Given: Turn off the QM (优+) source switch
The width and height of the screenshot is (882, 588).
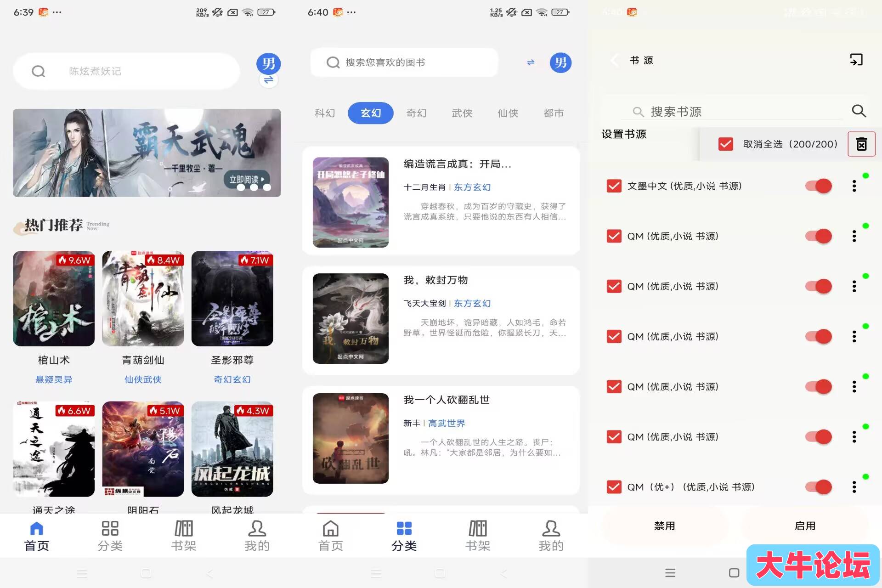Looking at the screenshot, I should (819, 487).
